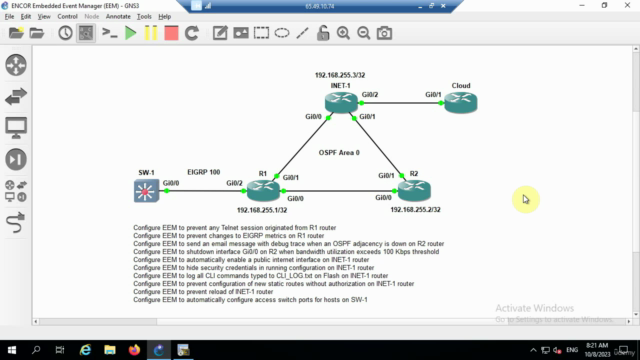Open the Edit menu
Viewport: 640px width, 360px height.
tap(26, 16)
